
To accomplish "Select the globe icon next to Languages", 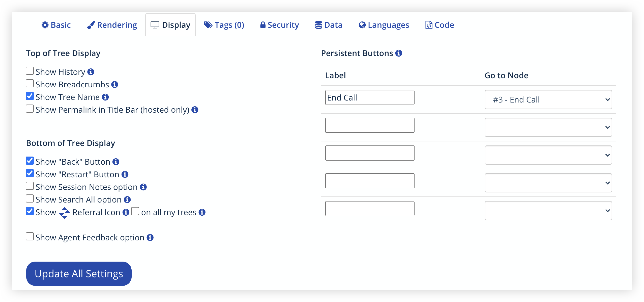I will point(362,25).
